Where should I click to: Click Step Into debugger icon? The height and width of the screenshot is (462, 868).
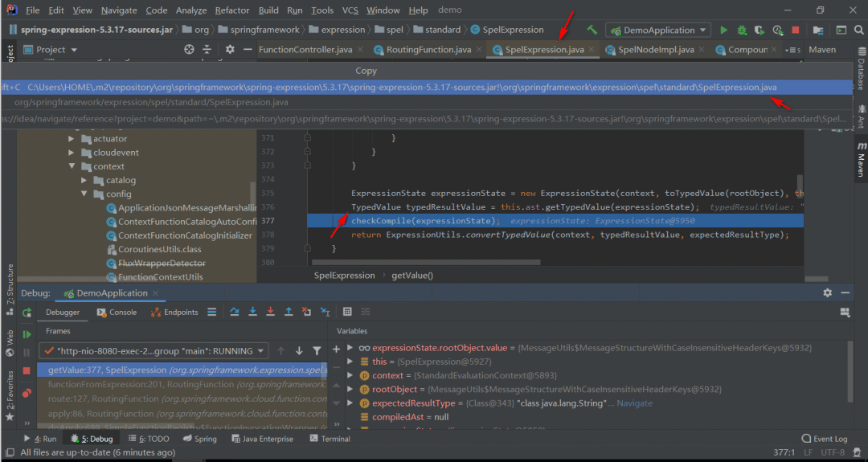pos(252,312)
